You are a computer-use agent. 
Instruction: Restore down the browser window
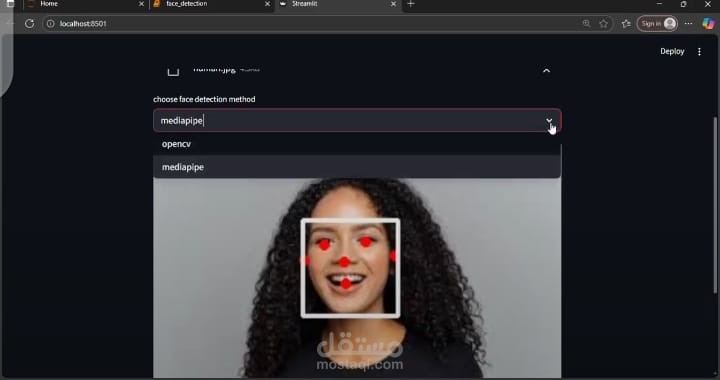pyautogui.click(x=683, y=4)
